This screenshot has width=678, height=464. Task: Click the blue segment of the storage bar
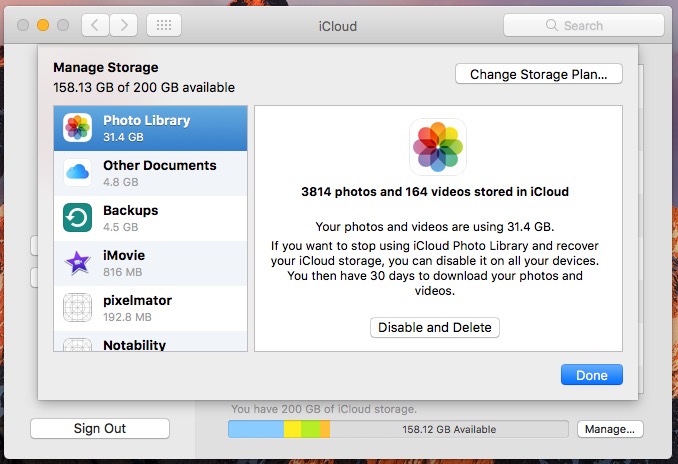click(x=256, y=429)
